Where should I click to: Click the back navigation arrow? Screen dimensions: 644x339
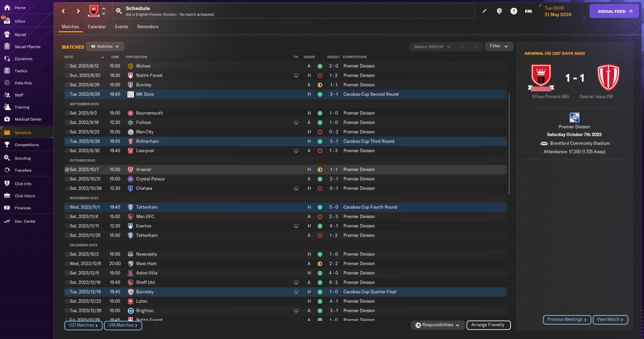63,11
